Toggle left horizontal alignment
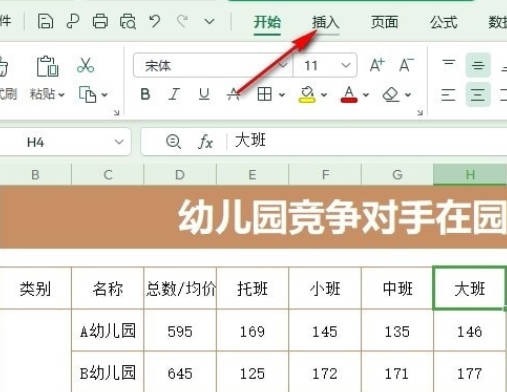507x392 pixels. [x=449, y=95]
